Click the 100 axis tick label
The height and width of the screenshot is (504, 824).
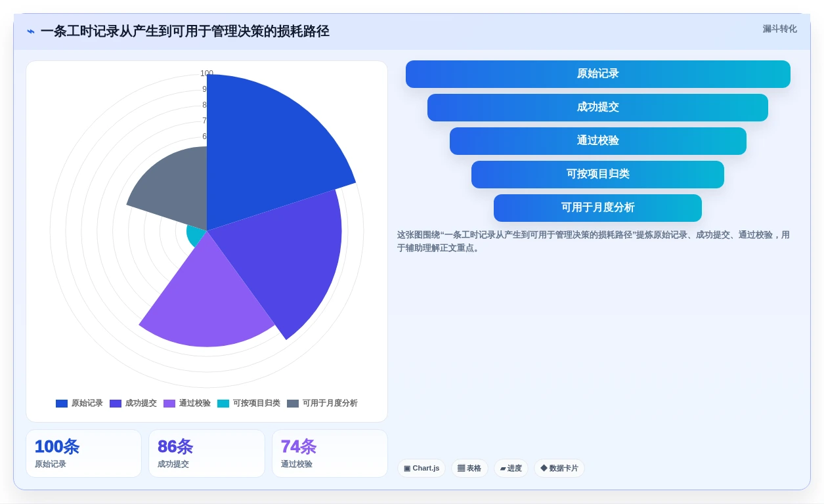[207, 73]
